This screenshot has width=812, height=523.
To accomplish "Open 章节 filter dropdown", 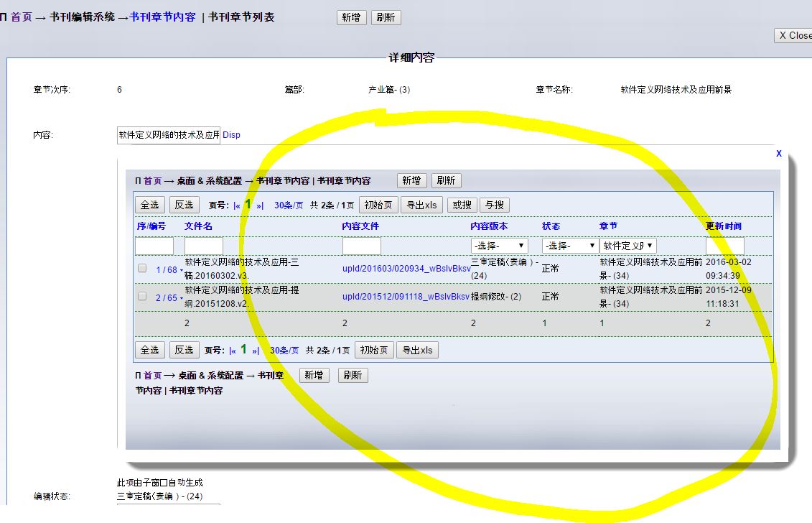I will click(x=628, y=246).
